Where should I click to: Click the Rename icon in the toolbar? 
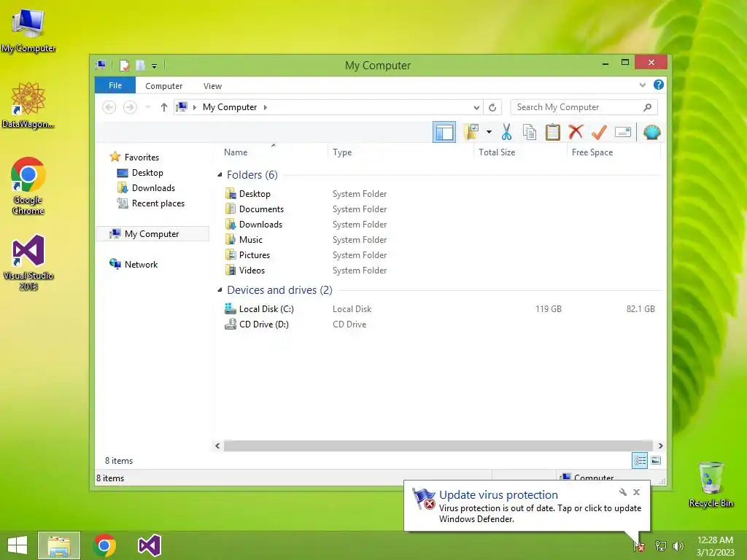pos(623,133)
